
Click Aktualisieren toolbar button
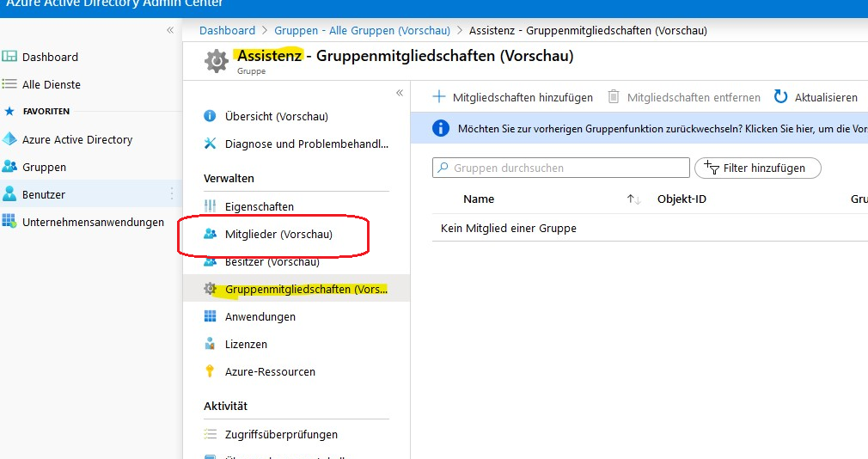pyautogui.click(x=816, y=97)
